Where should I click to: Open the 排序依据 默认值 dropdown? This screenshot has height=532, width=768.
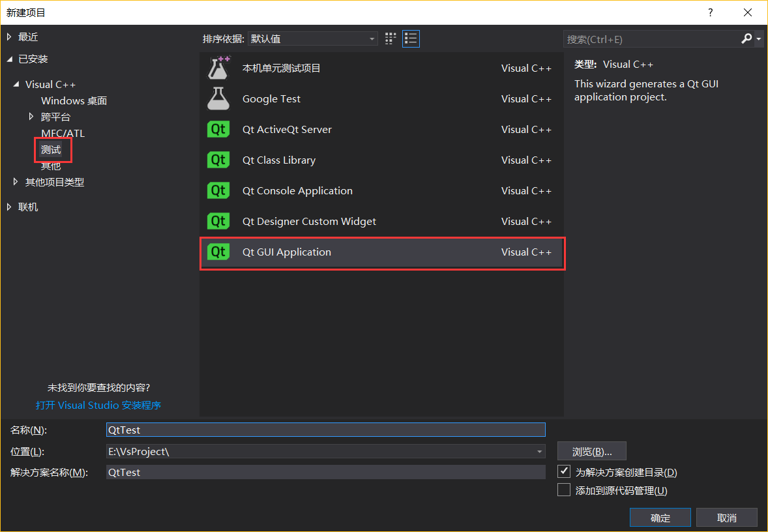(x=372, y=38)
